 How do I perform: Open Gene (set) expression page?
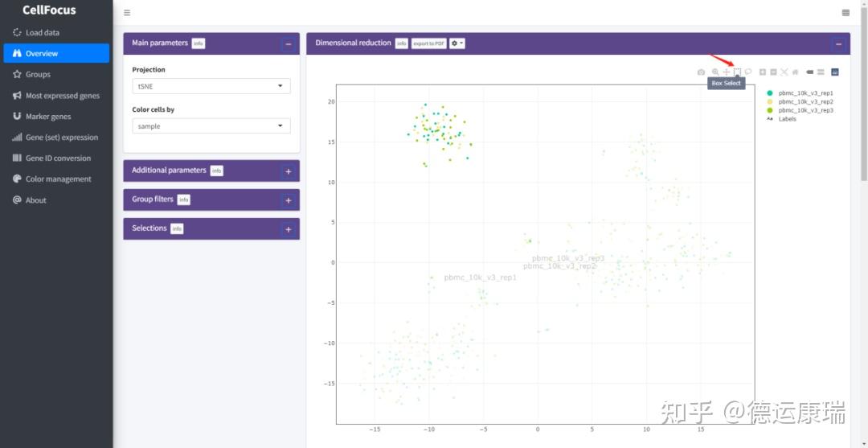(61, 138)
